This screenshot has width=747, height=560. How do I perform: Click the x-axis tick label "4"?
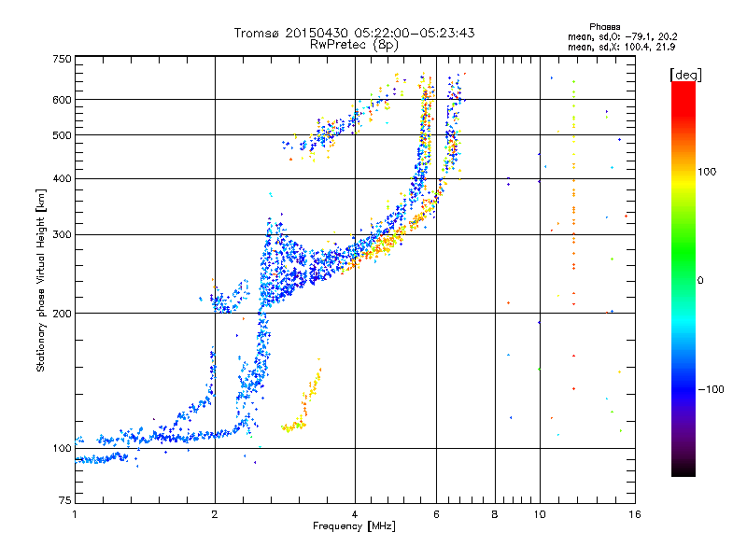(355, 514)
